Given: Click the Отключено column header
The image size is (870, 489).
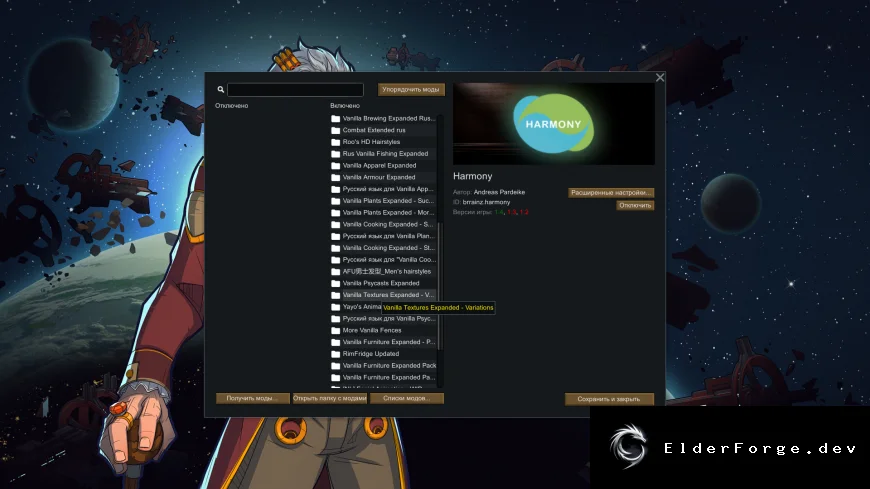Looking at the screenshot, I should pyautogui.click(x=231, y=105).
